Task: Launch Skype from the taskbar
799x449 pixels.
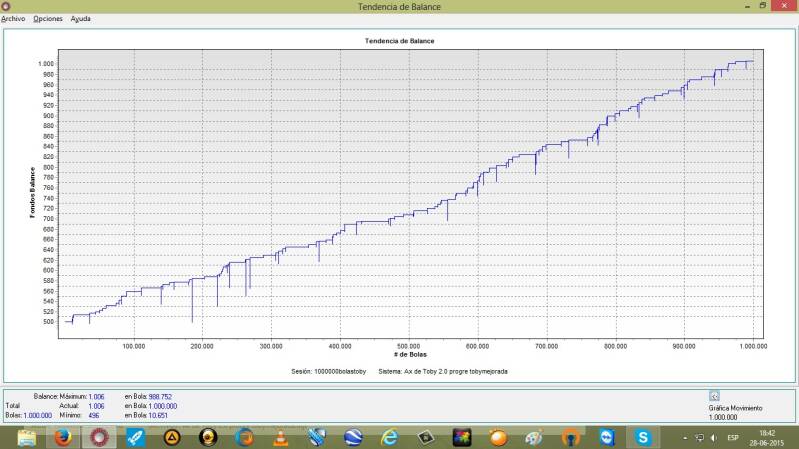Action: 643,437
